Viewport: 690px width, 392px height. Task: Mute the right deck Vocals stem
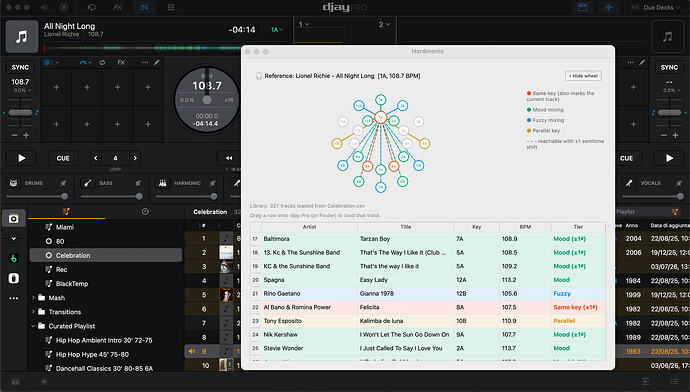pos(679,183)
